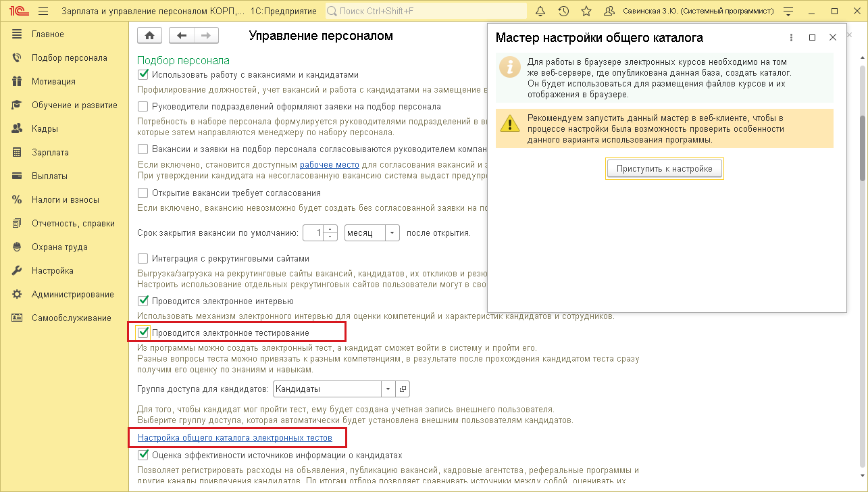Navigate forward with the right arrow

206,36
